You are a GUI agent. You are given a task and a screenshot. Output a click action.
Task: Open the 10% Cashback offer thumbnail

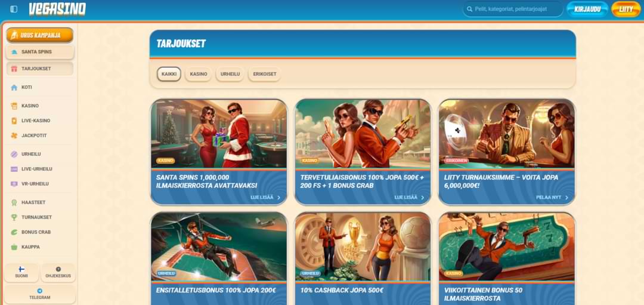pyautogui.click(x=363, y=247)
